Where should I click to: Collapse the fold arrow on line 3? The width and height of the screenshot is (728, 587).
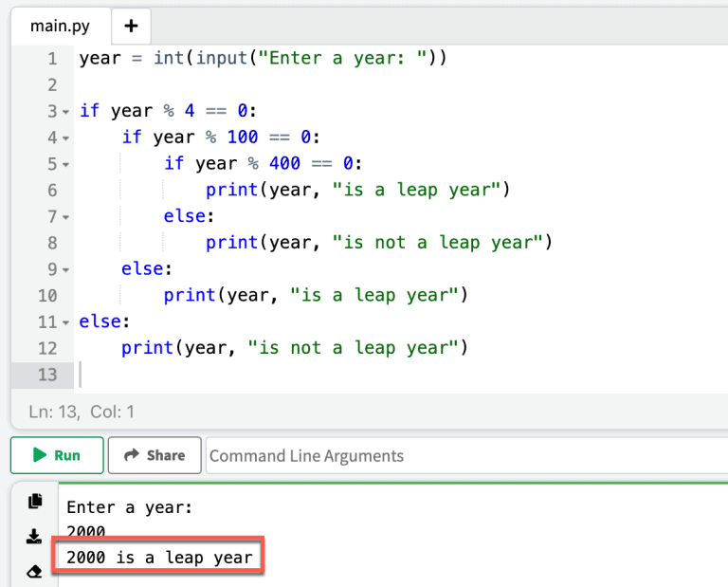(66, 112)
